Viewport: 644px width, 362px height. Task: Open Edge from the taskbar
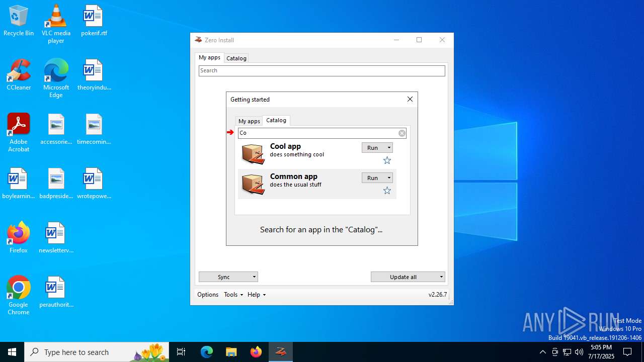(207, 352)
